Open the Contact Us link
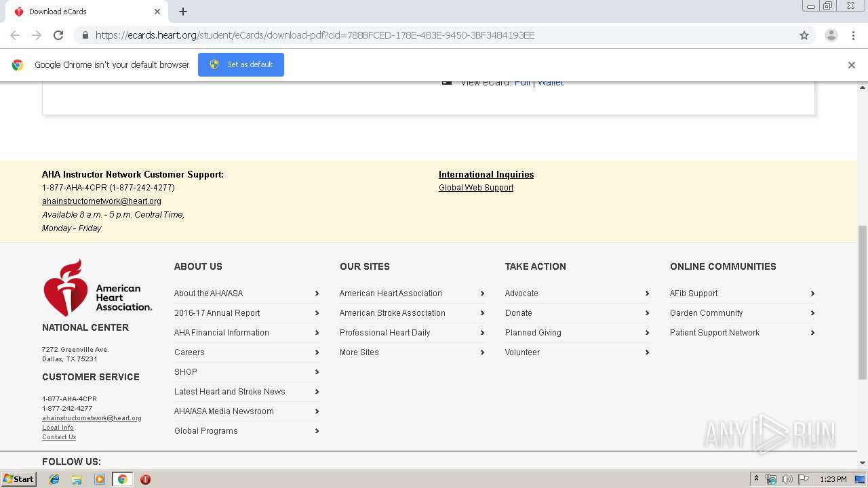This screenshot has height=488, width=868. click(x=59, y=437)
